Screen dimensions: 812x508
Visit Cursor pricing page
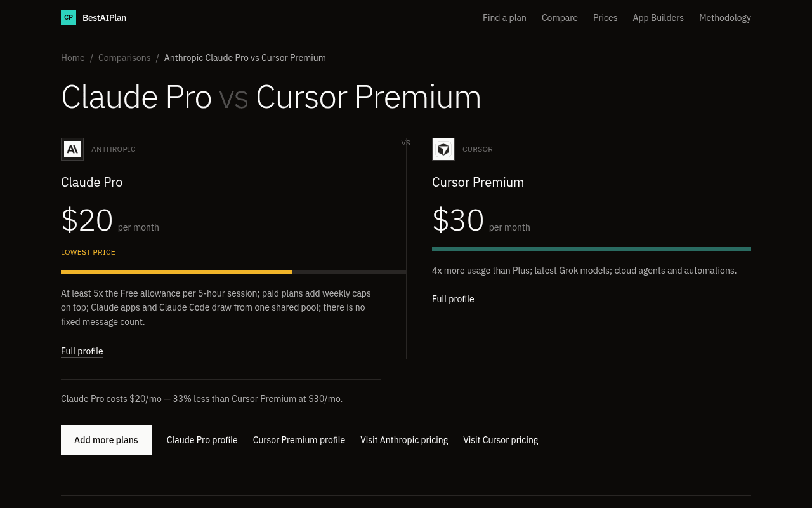click(501, 440)
